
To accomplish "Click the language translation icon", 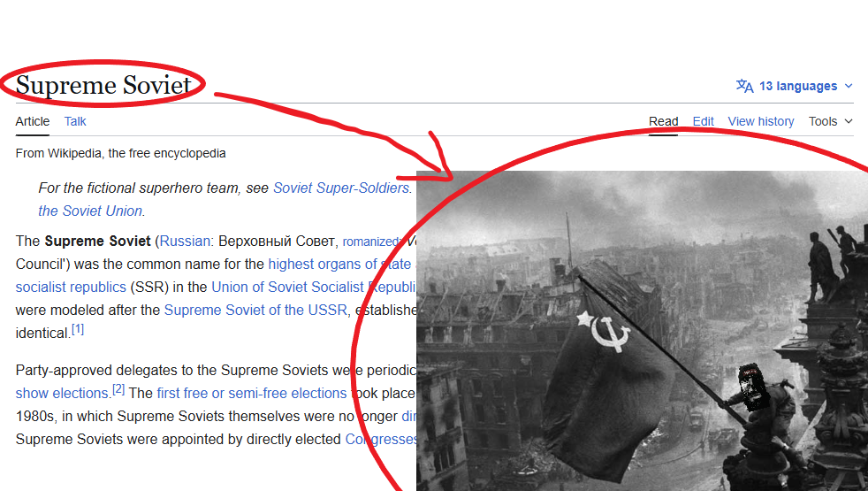I will tap(744, 86).
